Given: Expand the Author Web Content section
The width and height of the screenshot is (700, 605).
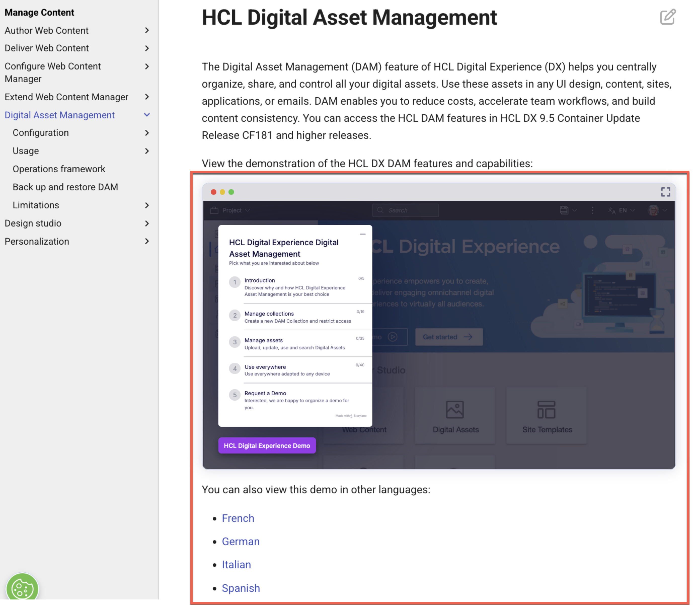Looking at the screenshot, I should (x=147, y=30).
